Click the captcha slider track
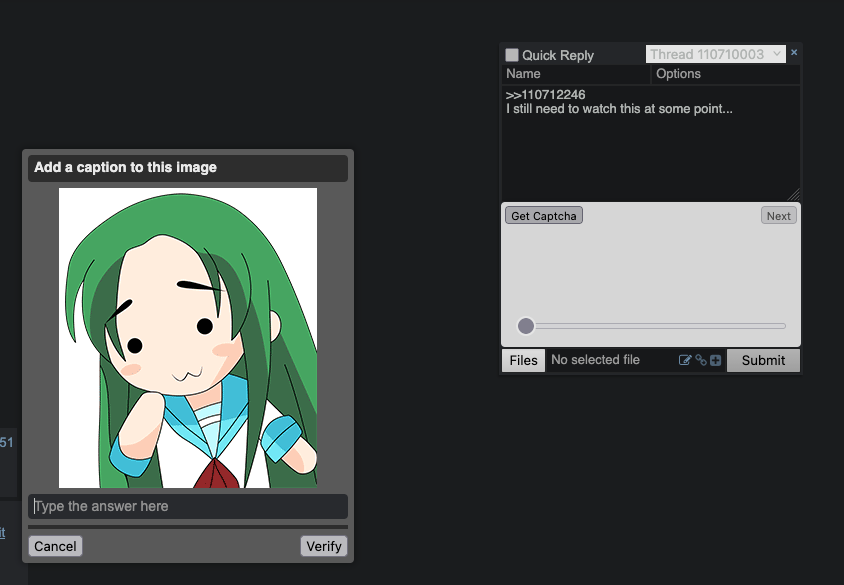 point(651,326)
